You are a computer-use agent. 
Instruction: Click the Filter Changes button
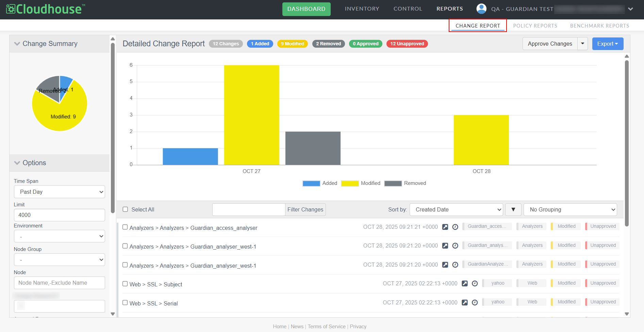pyautogui.click(x=305, y=209)
